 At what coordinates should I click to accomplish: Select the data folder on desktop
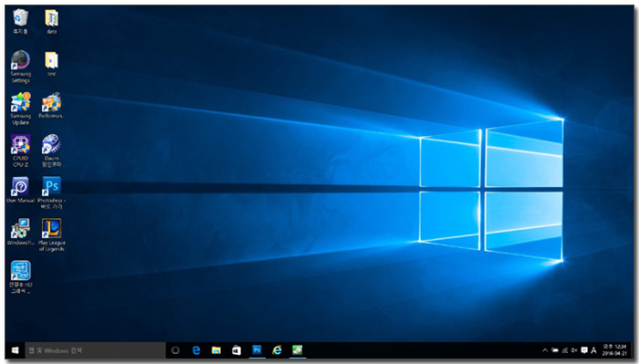[52, 22]
